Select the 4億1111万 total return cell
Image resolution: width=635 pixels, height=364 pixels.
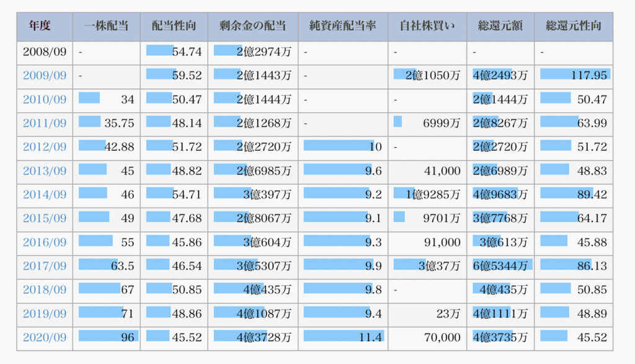[500, 314]
